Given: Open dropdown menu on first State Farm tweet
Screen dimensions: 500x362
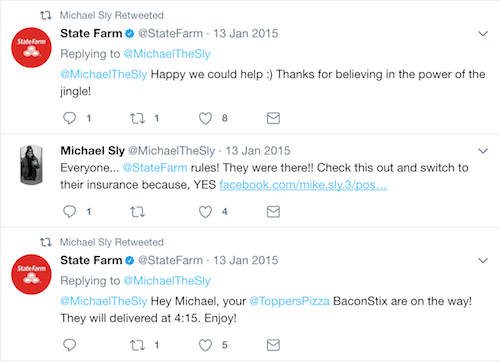Looking at the screenshot, I should pyautogui.click(x=483, y=34).
